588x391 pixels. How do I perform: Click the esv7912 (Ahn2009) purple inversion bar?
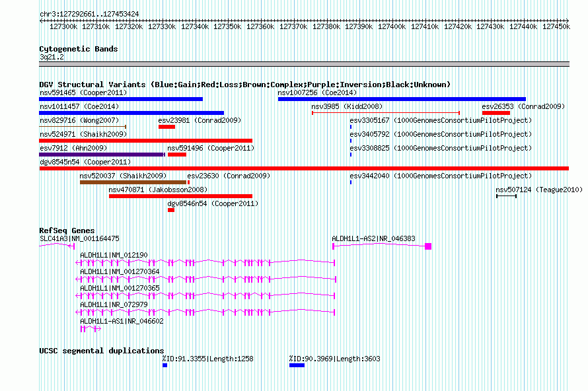click(102, 155)
